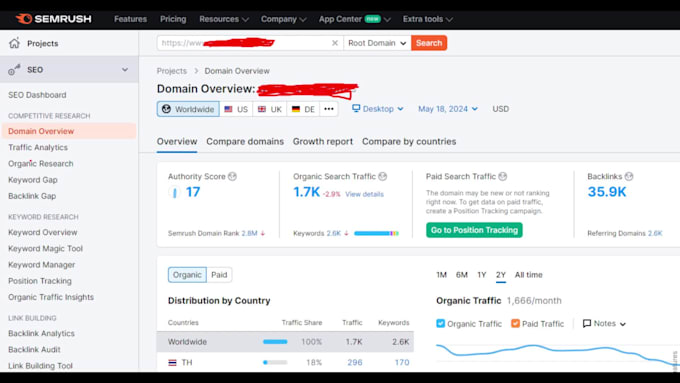Click the Thailand flag icon
This screenshot has width=680, height=383.
tap(173, 362)
